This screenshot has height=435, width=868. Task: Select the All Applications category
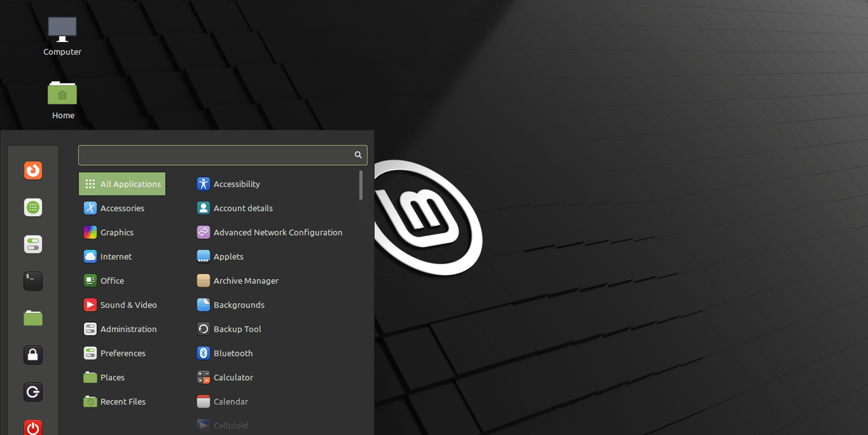[122, 184]
